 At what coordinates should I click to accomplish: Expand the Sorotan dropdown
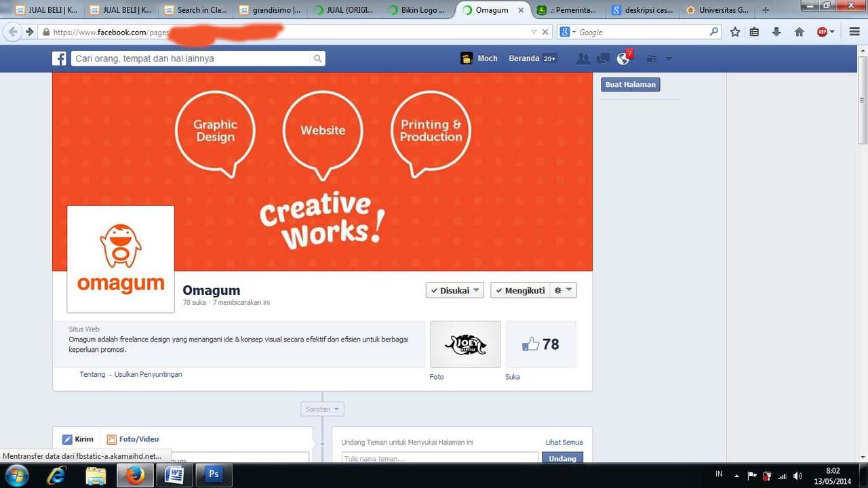(322, 409)
